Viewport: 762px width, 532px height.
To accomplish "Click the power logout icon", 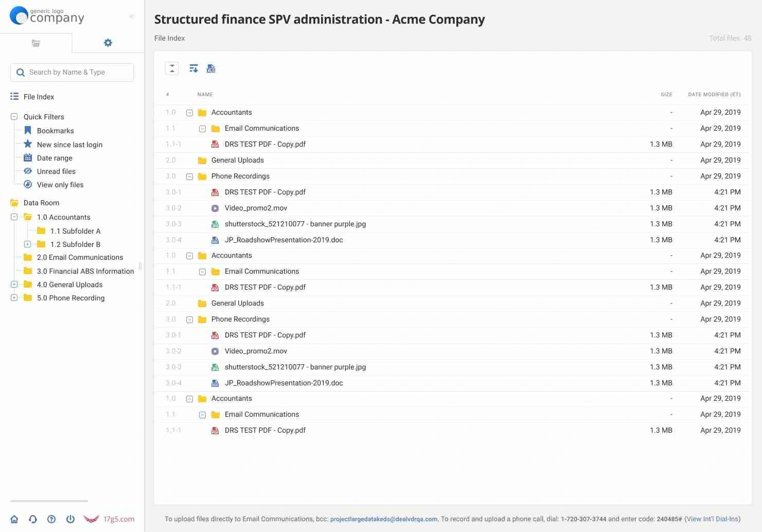I will [70, 519].
